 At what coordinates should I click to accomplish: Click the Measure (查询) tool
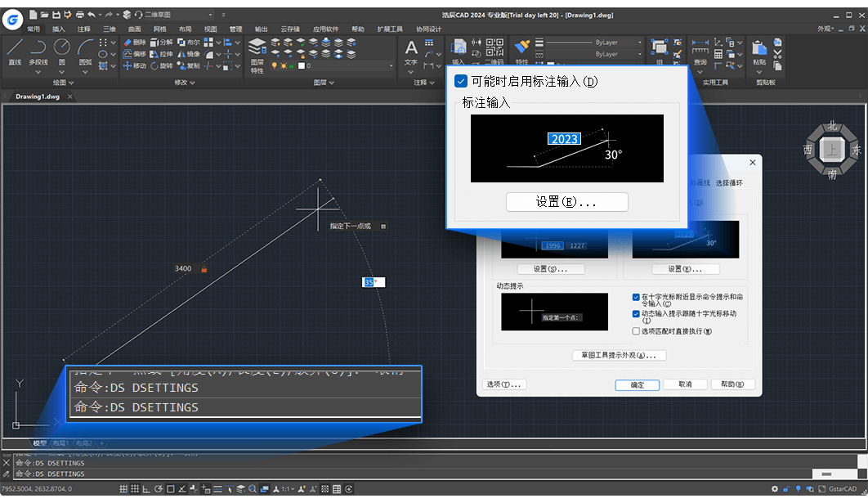(700, 52)
